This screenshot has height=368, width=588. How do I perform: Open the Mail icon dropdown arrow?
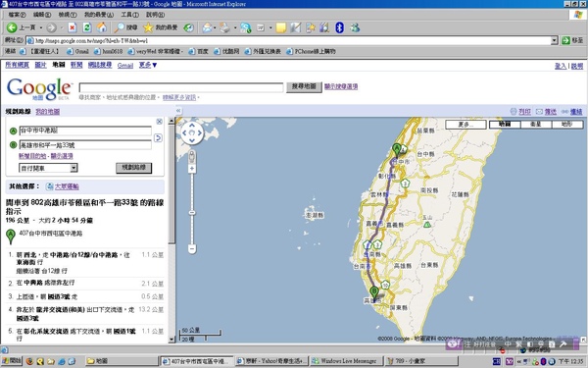215,27
